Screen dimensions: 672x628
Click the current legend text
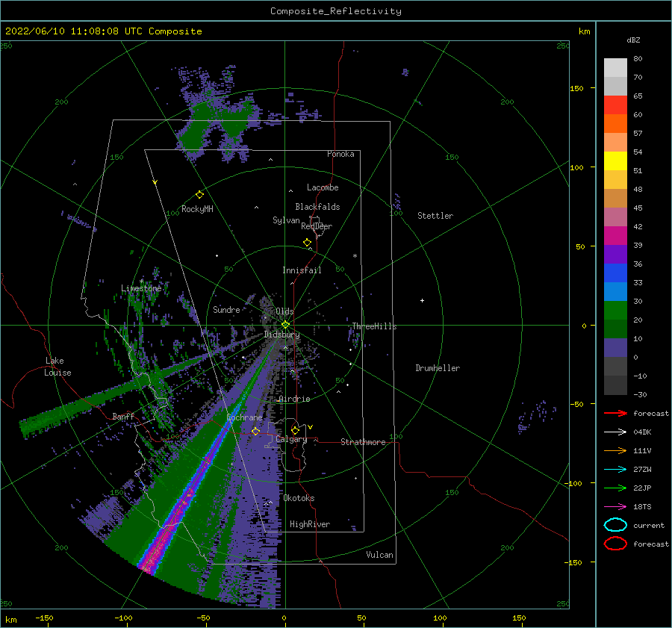click(x=649, y=526)
